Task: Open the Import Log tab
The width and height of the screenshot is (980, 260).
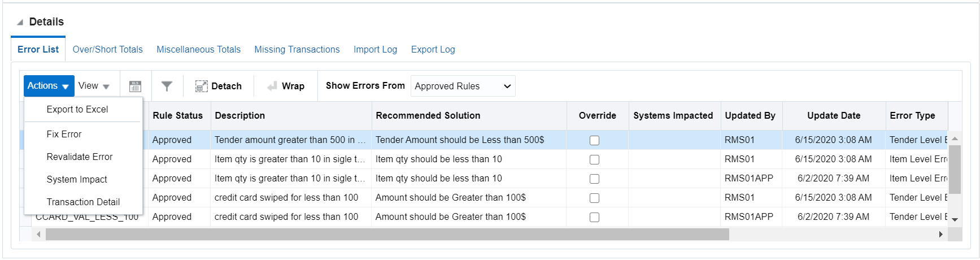Action: point(375,50)
